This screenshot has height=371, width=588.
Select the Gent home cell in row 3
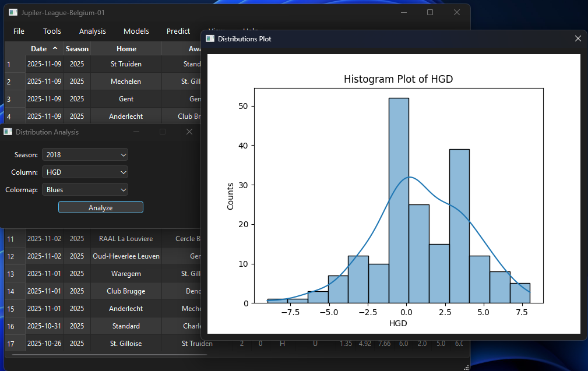click(x=126, y=99)
